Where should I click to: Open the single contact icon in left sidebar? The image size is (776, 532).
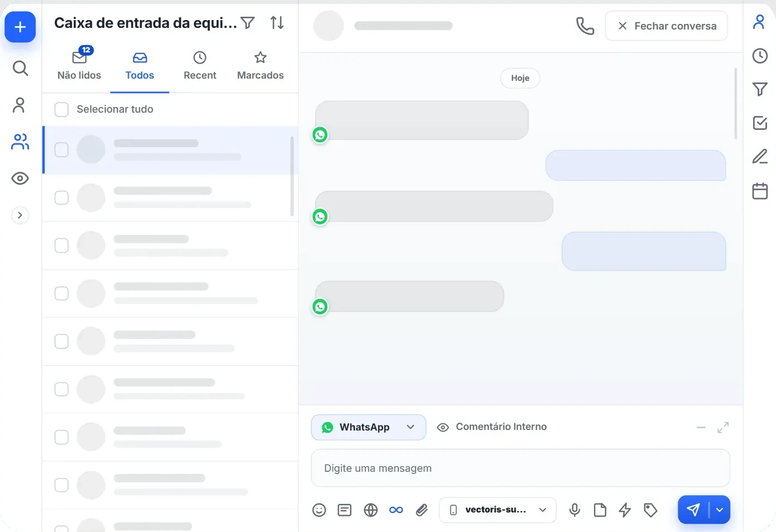pos(19,105)
